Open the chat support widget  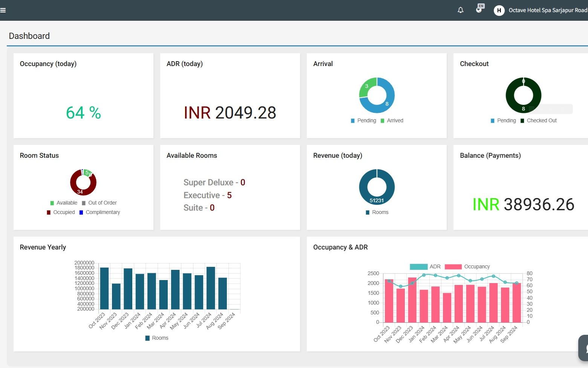584,348
